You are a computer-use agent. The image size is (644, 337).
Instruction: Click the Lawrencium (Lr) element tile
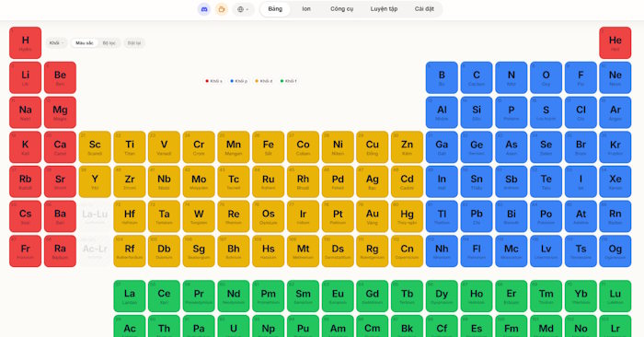[615, 326]
